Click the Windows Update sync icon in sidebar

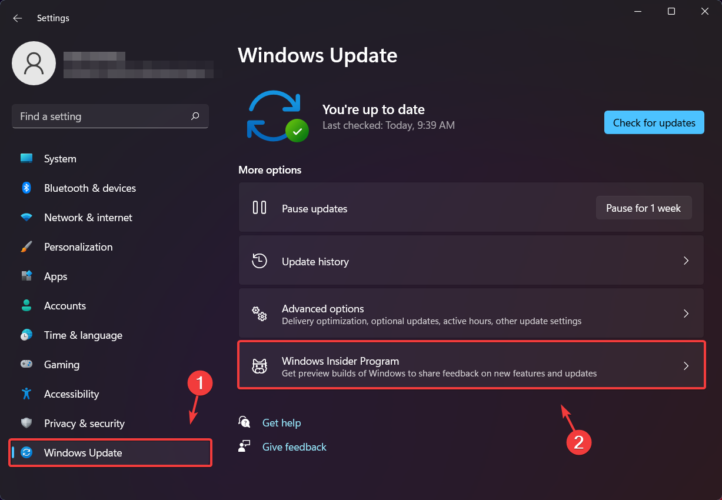26,453
